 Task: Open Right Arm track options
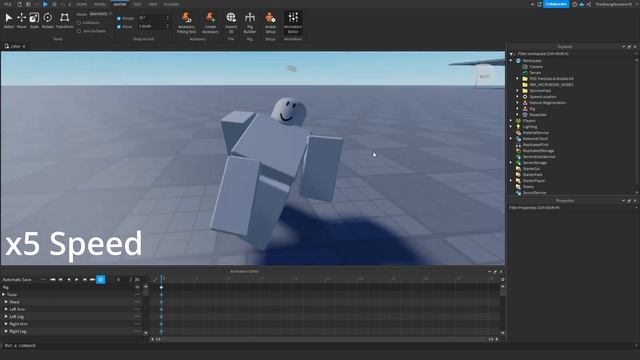pyautogui.click(x=138, y=324)
